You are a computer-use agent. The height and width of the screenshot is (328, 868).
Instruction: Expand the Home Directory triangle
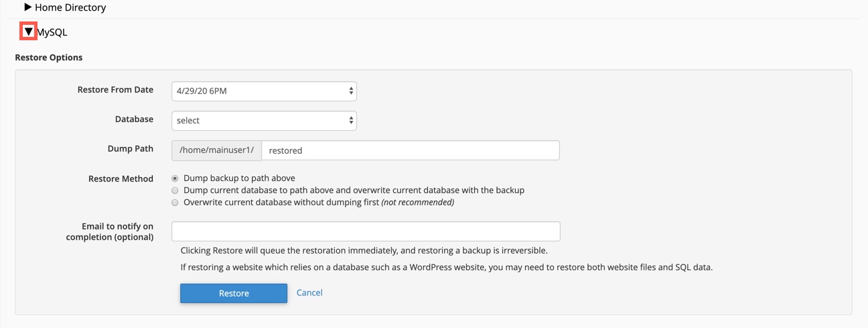point(28,7)
